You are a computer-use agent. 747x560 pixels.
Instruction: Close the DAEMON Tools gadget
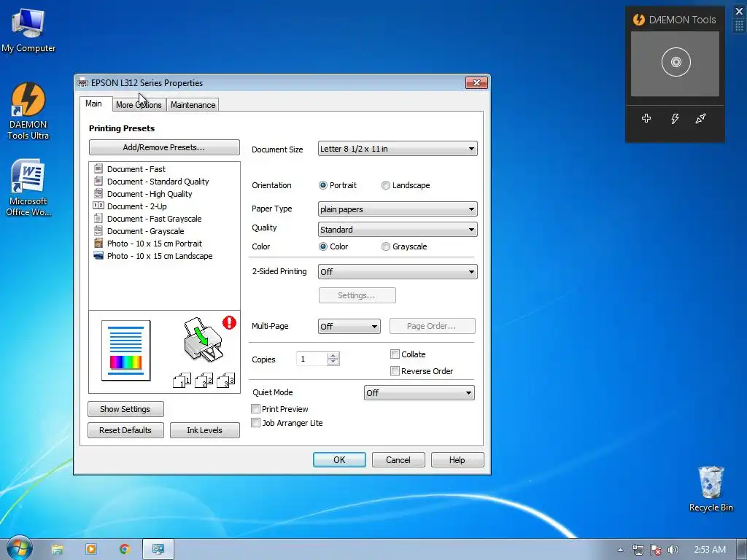[740, 11]
